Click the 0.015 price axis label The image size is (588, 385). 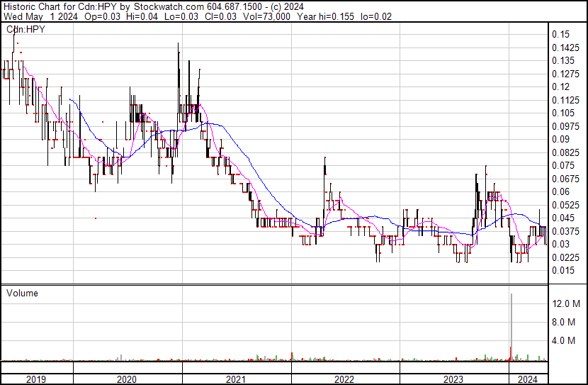[563, 270]
